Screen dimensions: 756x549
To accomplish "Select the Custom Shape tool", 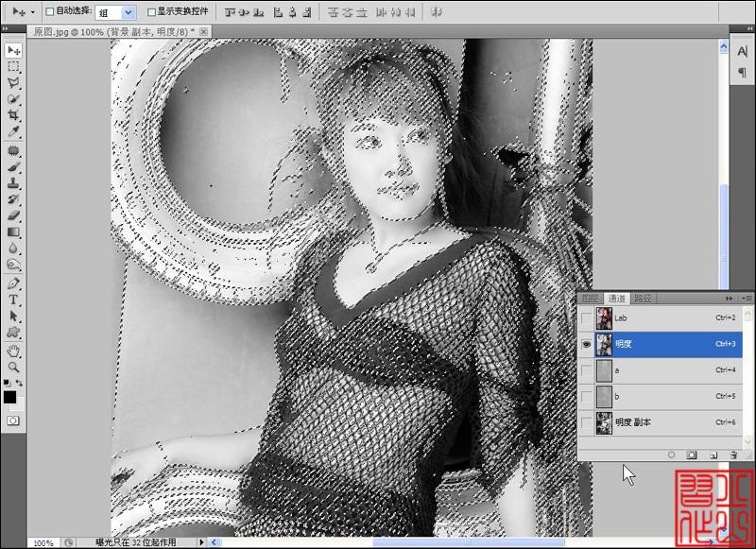I will click(x=13, y=332).
